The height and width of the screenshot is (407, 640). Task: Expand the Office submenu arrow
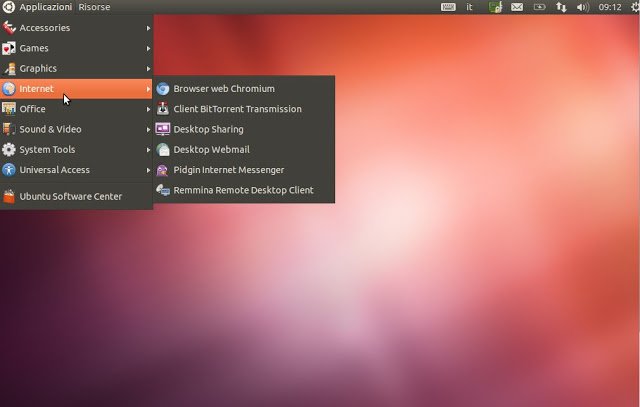tap(148, 109)
